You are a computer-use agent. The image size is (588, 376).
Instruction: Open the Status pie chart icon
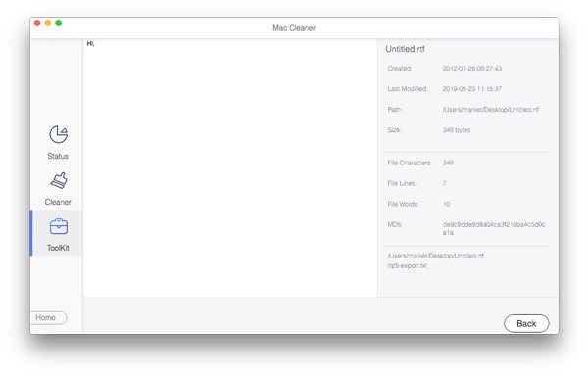[58, 134]
